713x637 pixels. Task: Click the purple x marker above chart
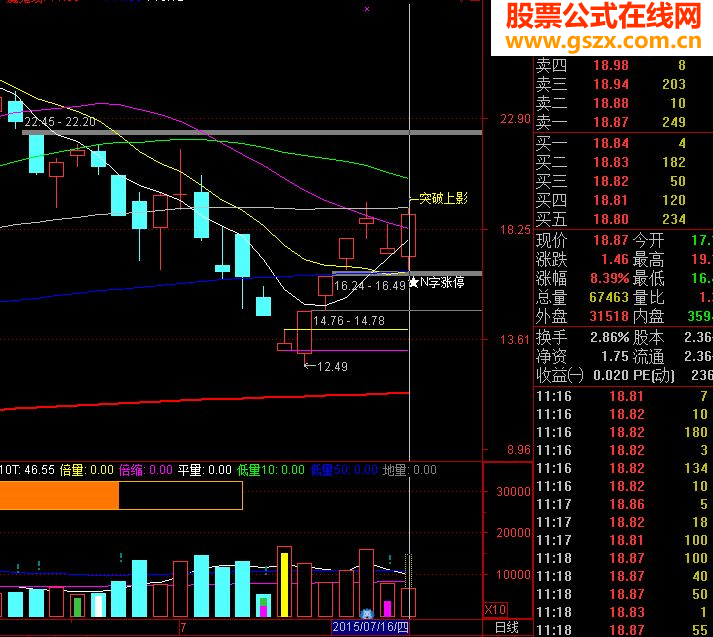[x=367, y=9]
